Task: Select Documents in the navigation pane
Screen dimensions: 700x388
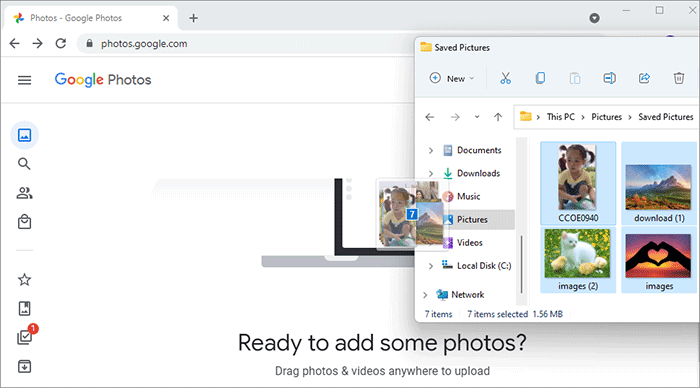Action: pyautogui.click(x=472, y=150)
